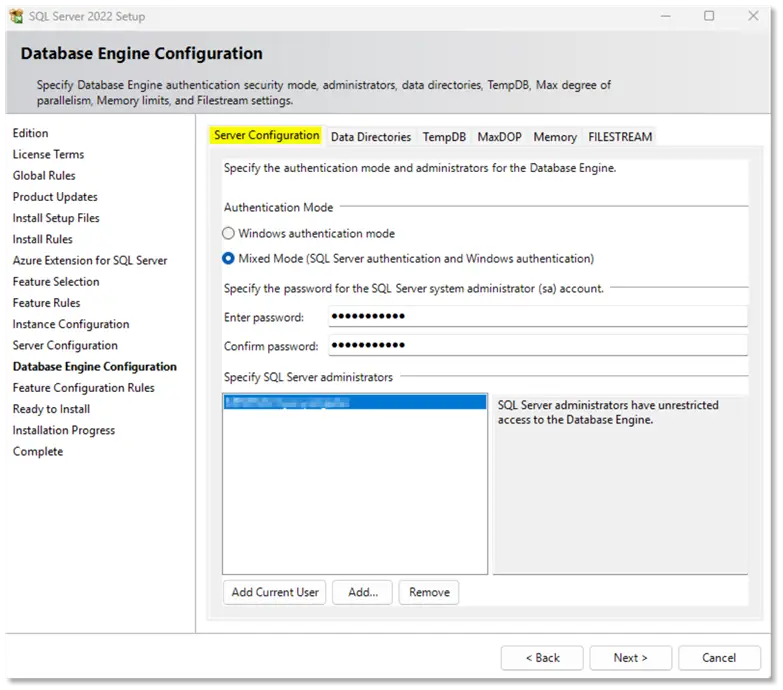Click the Add Current User button

pyautogui.click(x=275, y=592)
